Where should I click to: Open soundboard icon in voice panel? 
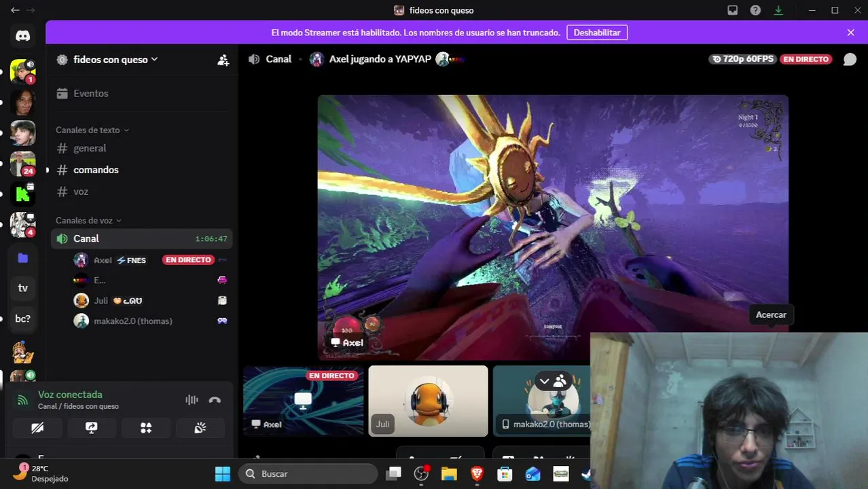pos(200,428)
